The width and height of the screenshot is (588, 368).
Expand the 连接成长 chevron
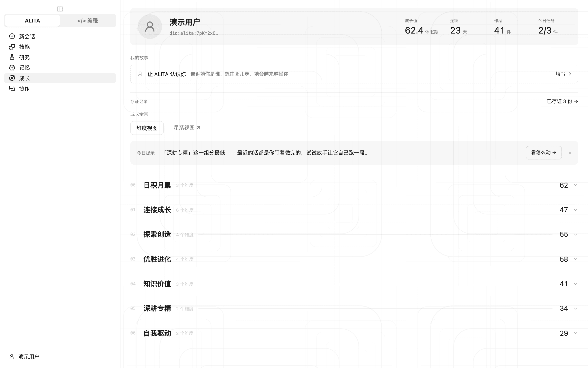coord(575,210)
